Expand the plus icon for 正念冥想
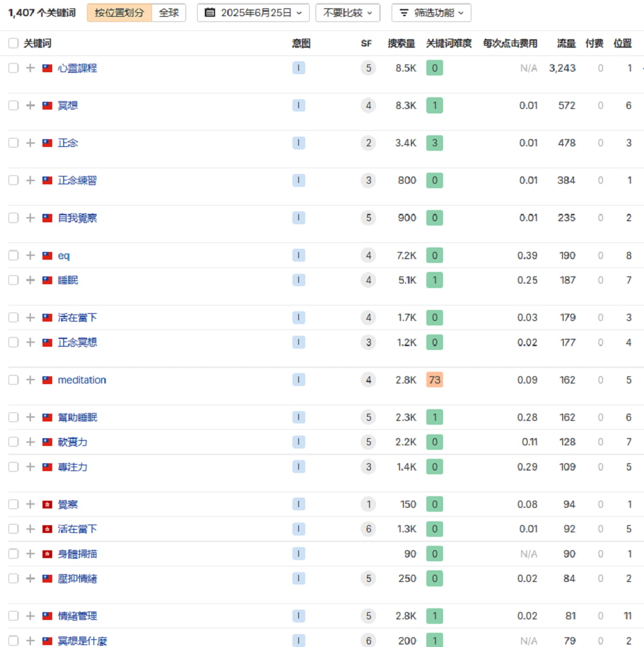 tap(30, 342)
